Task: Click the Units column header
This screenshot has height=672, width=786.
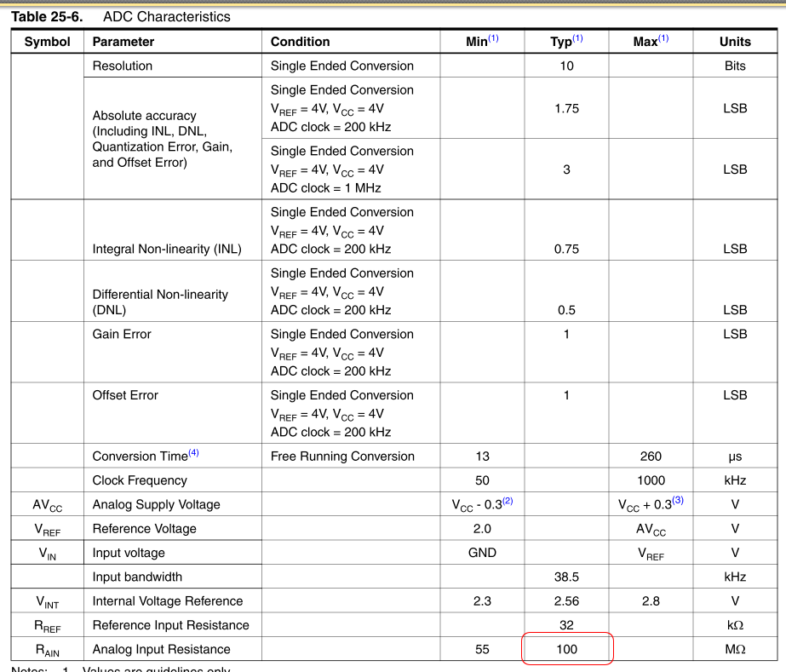Action: 735,42
